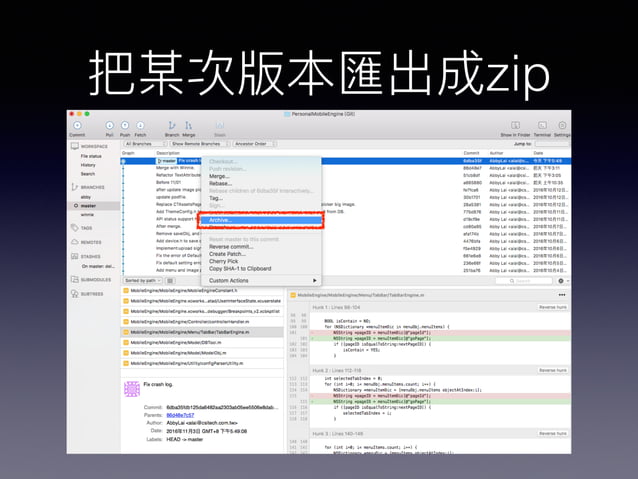This screenshot has width=638, height=479.
Task: Choose Tag... in the context menu
Action: [x=261, y=198]
